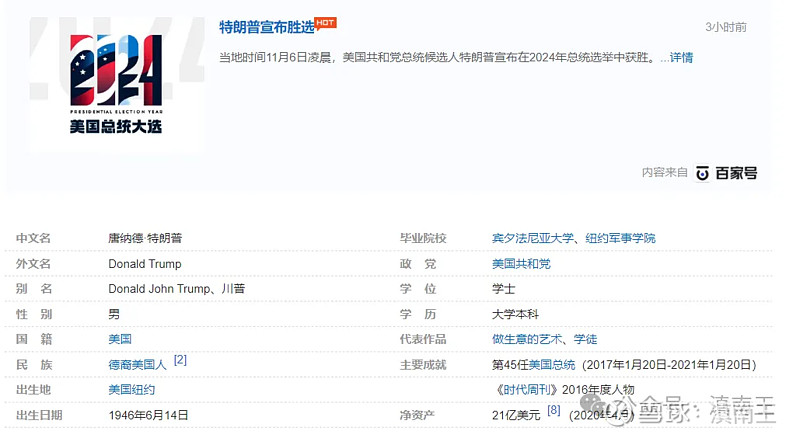Viewport: 800px width, 438px height.
Task: Open the 美国总统 link in achievements
Action: [x=552, y=365]
